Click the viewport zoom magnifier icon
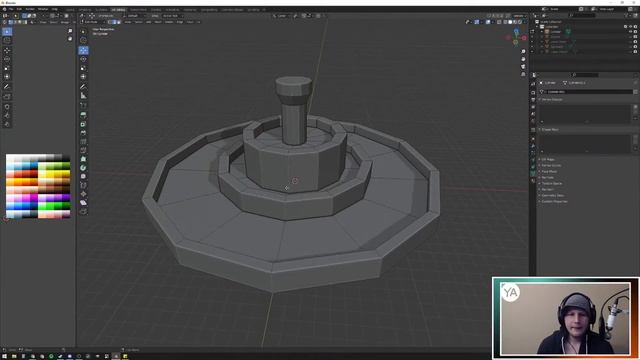 click(x=523, y=52)
